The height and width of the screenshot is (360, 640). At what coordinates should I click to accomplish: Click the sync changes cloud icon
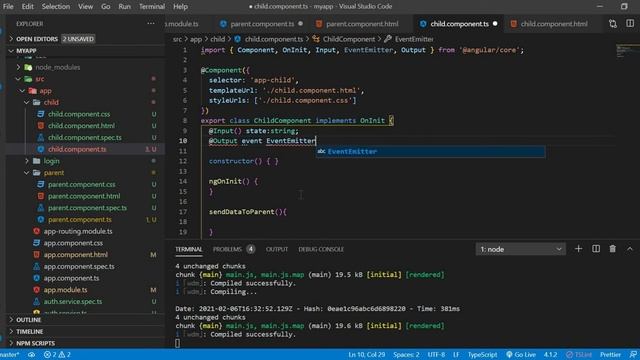(x=31, y=355)
